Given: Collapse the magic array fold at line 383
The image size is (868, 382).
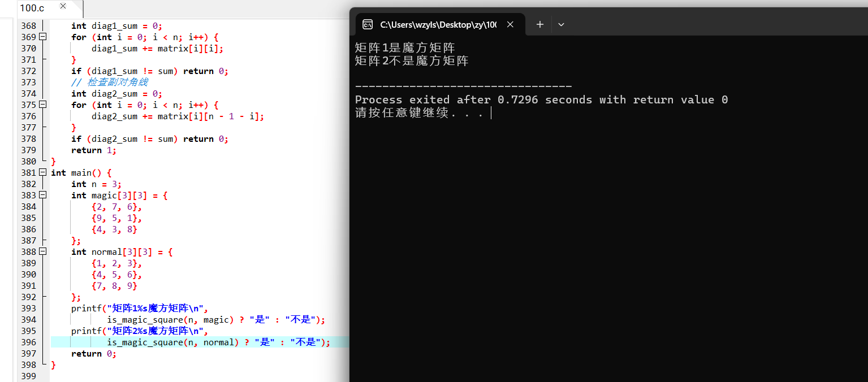Looking at the screenshot, I should (43, 195).
